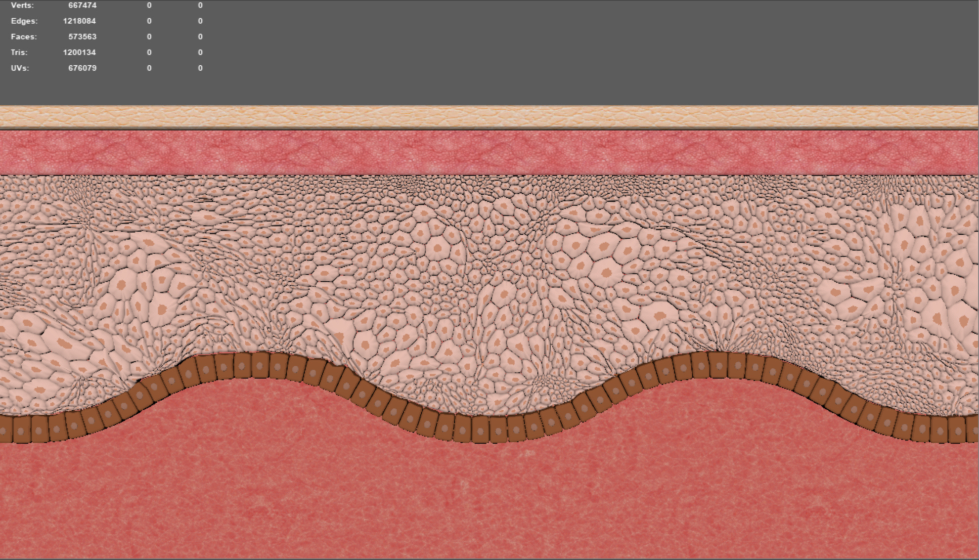Image resolution: width=979 pixels, height=560 pixels.
Task: Click the face count value 573563
Action: tap(82, 37)
